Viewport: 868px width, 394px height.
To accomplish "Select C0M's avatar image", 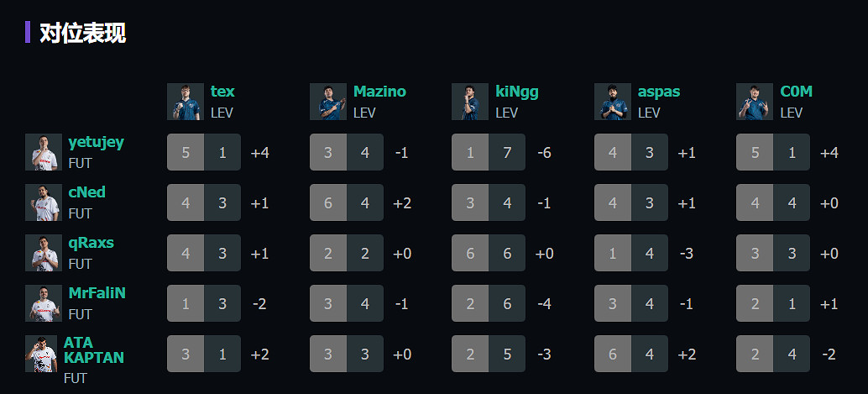I will (x=755, y=102).
